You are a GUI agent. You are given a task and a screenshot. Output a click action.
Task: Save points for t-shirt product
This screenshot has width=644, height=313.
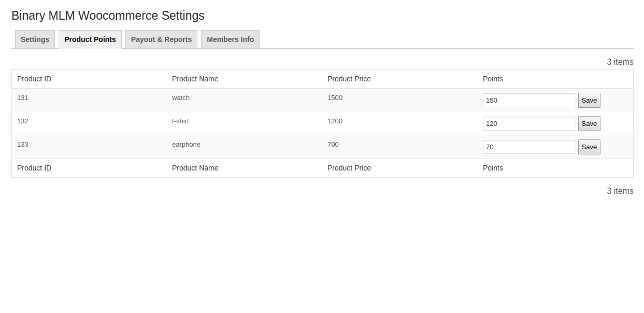[x=589, y=124]
